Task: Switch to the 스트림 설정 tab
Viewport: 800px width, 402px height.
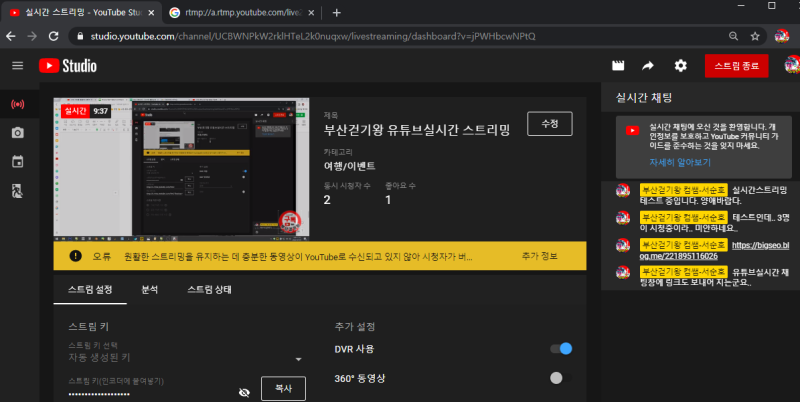Action: click(x=90, y=290)
